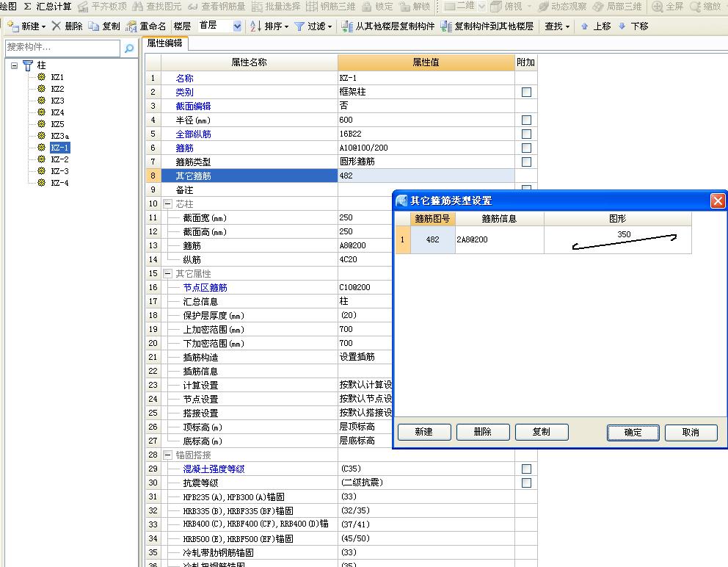Open the 新建 dropdown arrow
The image size is (728, 567).
(x=43, y=27)
